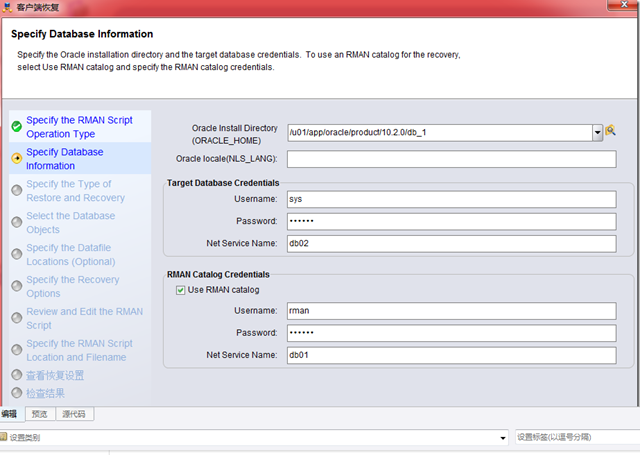Click the 客户端恢复 title bar icon
This screenshot has width=640, height=455.
7,7
